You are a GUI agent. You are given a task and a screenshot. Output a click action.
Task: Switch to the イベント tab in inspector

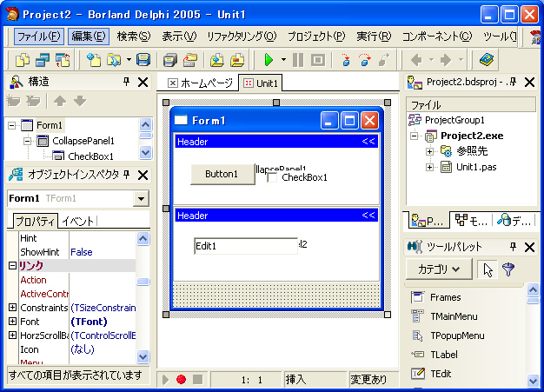78,221
